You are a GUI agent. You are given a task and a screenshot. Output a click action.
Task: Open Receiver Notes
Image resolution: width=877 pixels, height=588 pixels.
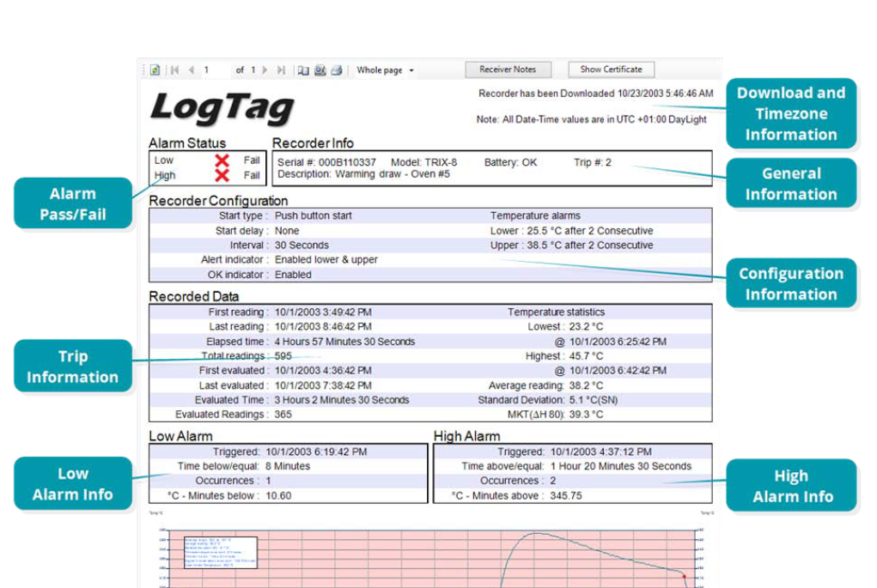pyautogui.click(x=508, y=70)
